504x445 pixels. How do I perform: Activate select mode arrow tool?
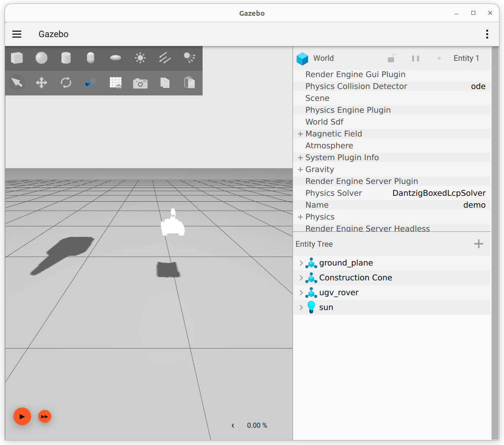[x=17, y=83]
